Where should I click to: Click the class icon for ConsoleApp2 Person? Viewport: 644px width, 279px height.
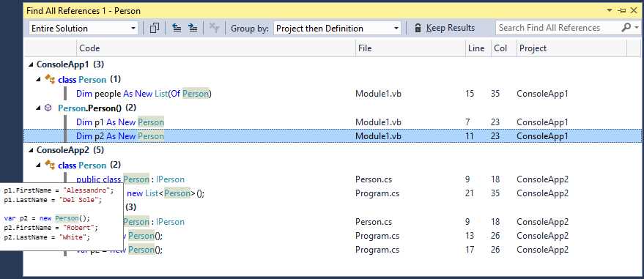click(50, 165)
